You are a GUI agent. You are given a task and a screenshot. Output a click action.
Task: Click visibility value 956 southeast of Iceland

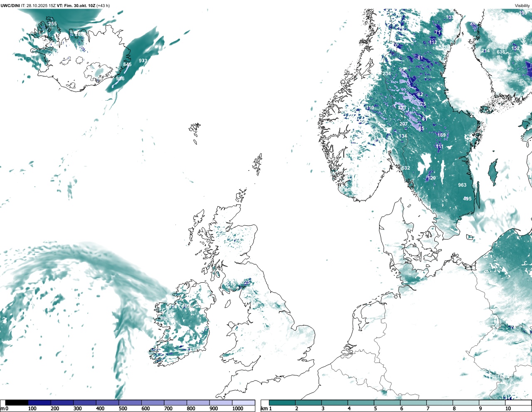(x=120, y=79)
